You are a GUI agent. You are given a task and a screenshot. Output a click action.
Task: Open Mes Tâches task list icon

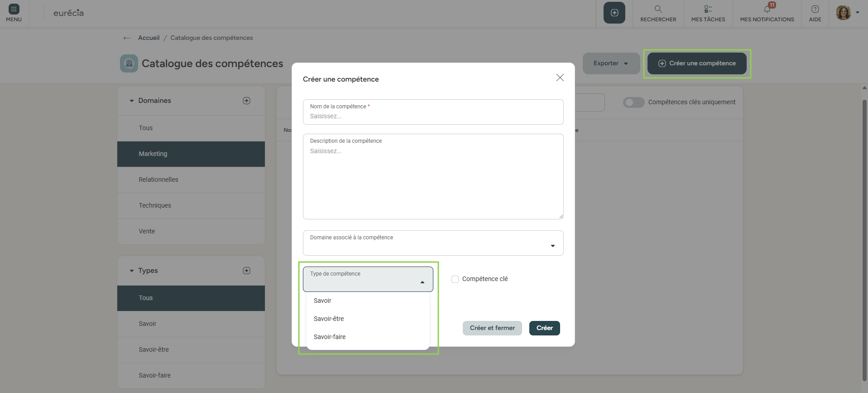pyautogui.click(x=708, y=10)
